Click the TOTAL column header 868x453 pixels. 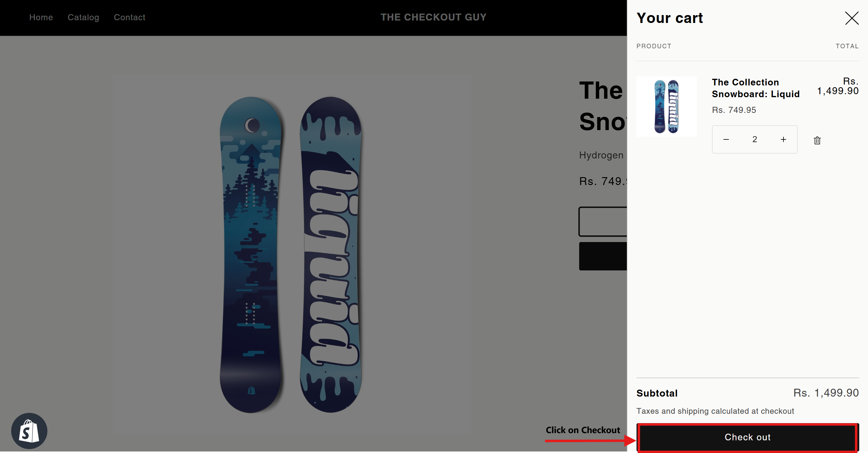847,46
